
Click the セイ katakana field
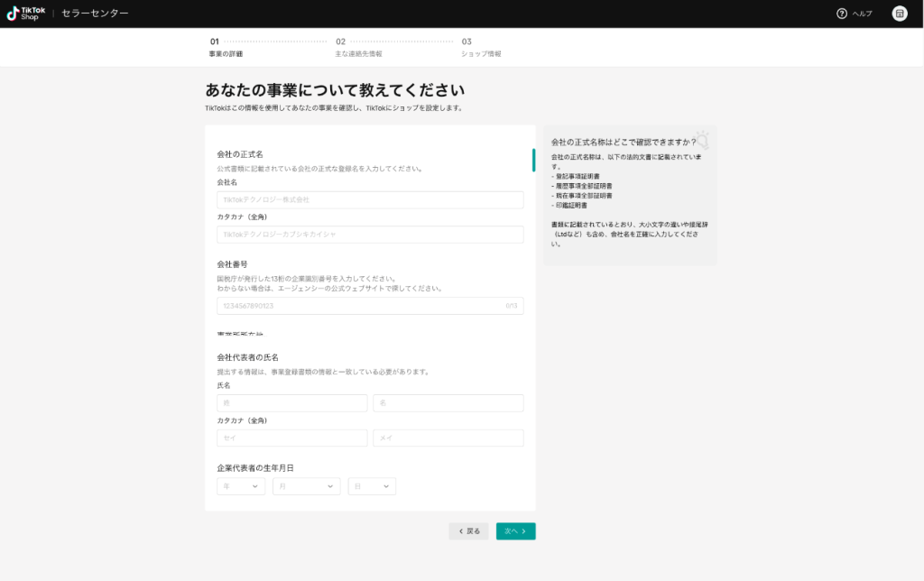click(x=291, y=438)
